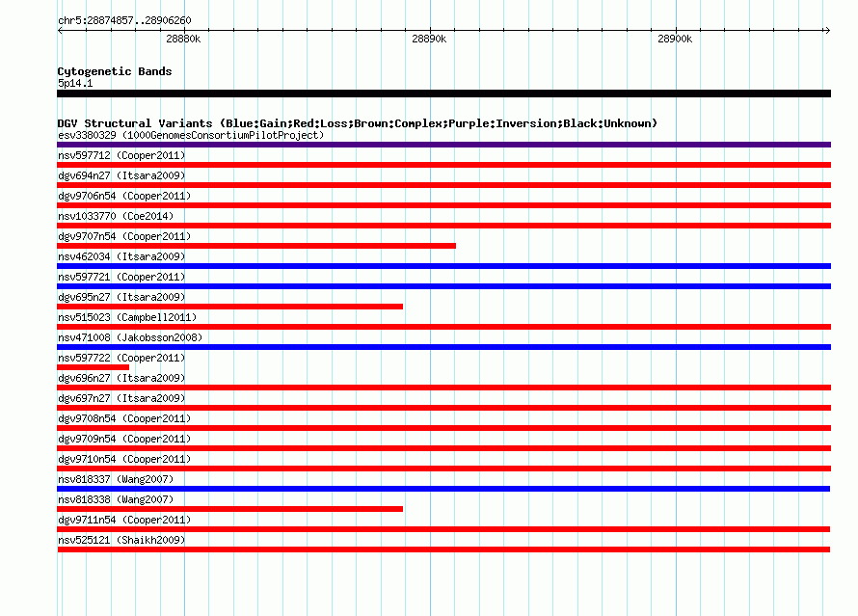
Task: Click blue gain bar under nsv462034
Action: 443,266
